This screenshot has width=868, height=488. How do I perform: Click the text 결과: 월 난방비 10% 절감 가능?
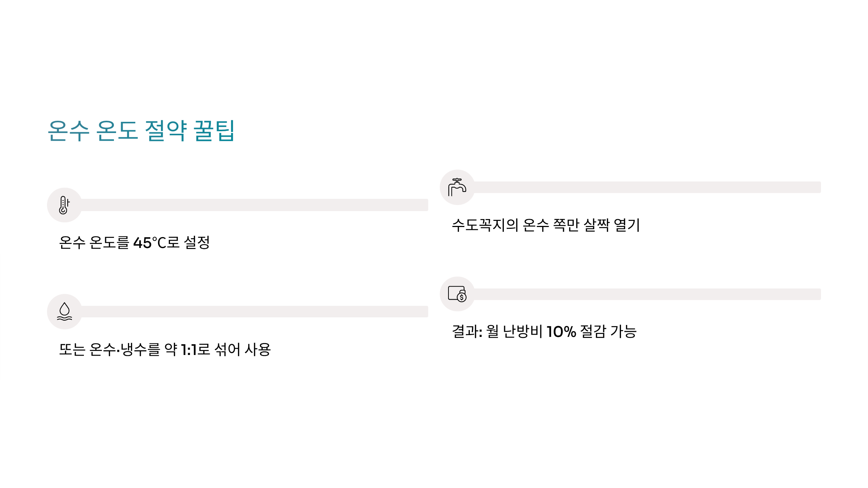pyautogui.click(x=544, y=331)
